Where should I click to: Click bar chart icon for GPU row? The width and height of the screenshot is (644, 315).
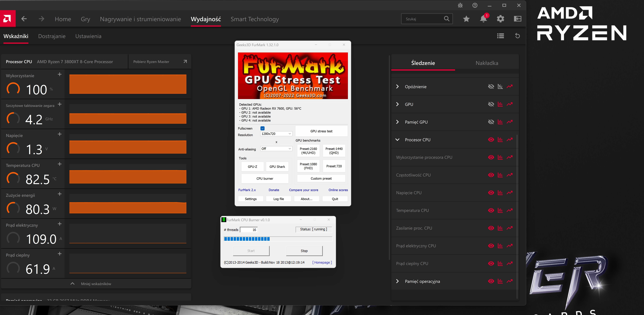500,104
